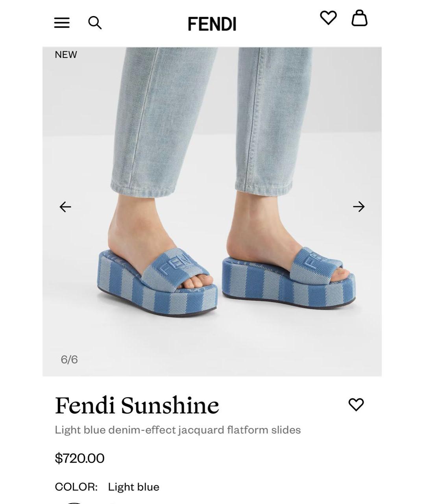Click the COLOR label
This screenshot has height=504, width=425.
pos(76,487)
